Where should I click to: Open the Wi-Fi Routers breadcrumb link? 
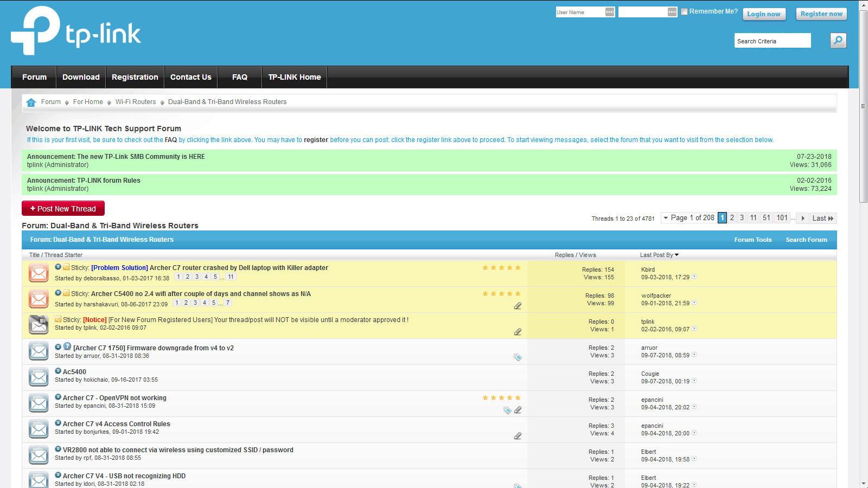(x=136, y=102)
